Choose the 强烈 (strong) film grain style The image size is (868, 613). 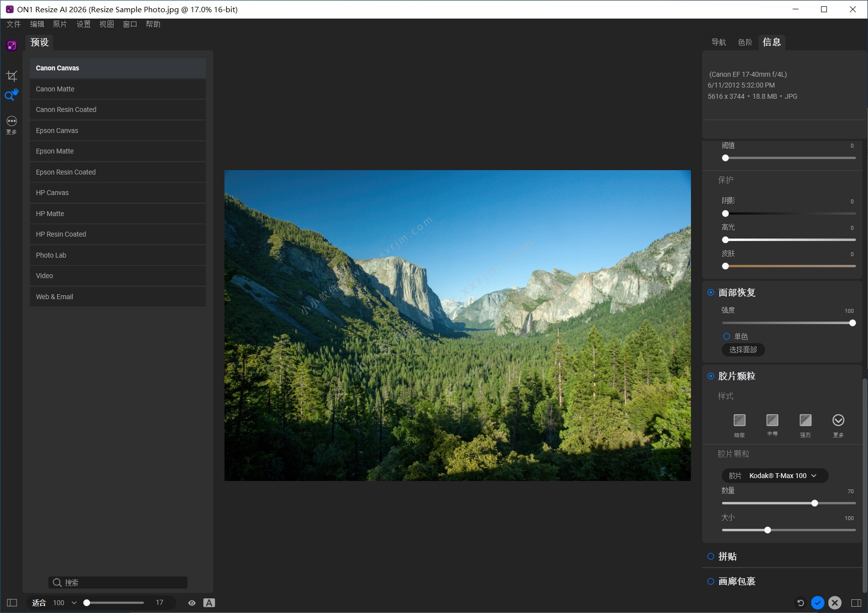[805, 420]
